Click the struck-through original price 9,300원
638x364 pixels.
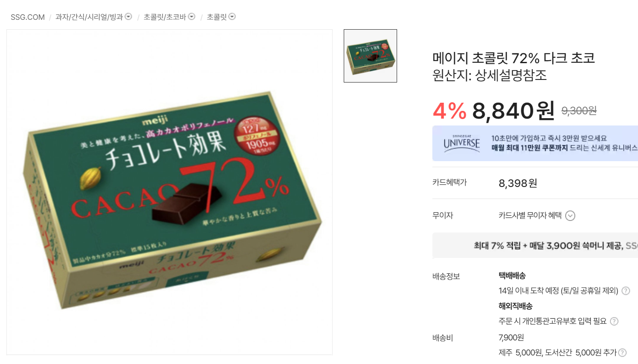pos(579,111)
